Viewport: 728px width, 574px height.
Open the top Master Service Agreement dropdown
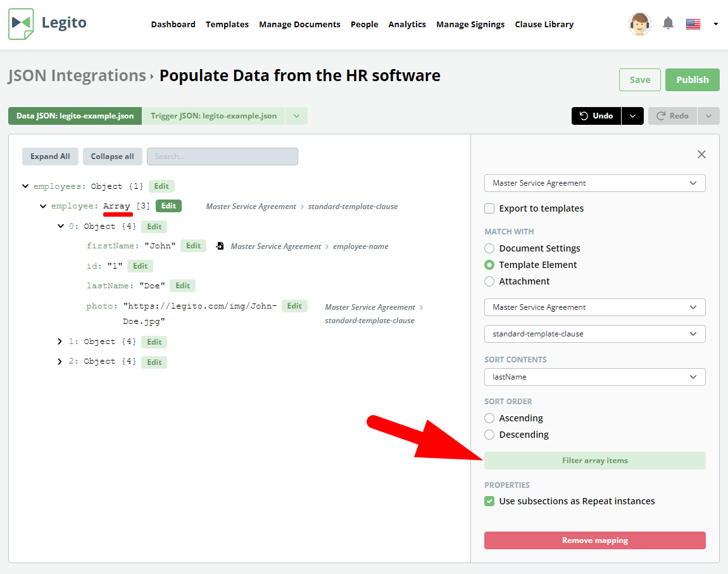[595, 183]
